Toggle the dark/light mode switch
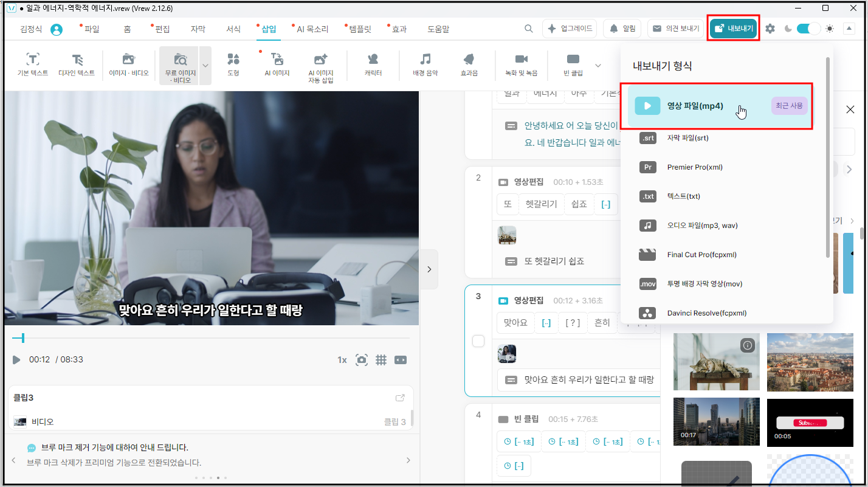This screenshot has height=487, width=868. (x=808, y=29)
